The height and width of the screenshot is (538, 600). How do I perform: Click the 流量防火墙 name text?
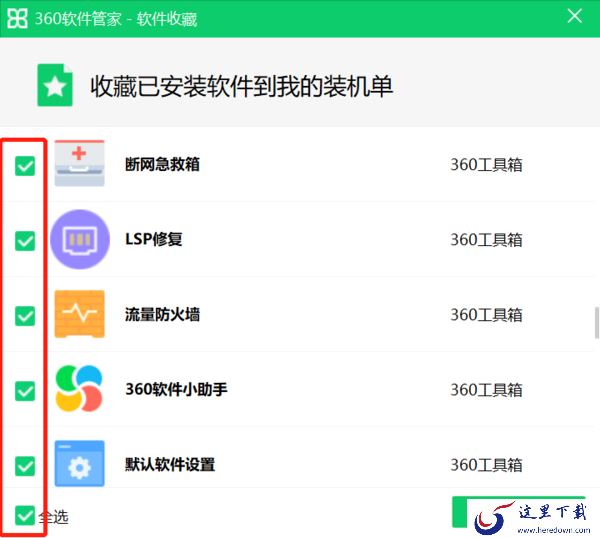click(x=162, y=314)
